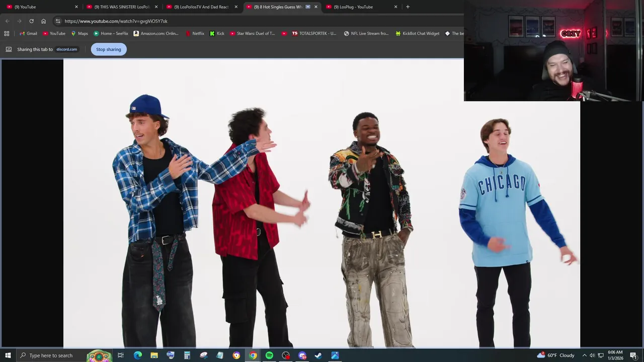Open the 'KickBot Chat Widget' bookmark
Image resolution: width=644 pixels, height=362 pixels.
417,34
